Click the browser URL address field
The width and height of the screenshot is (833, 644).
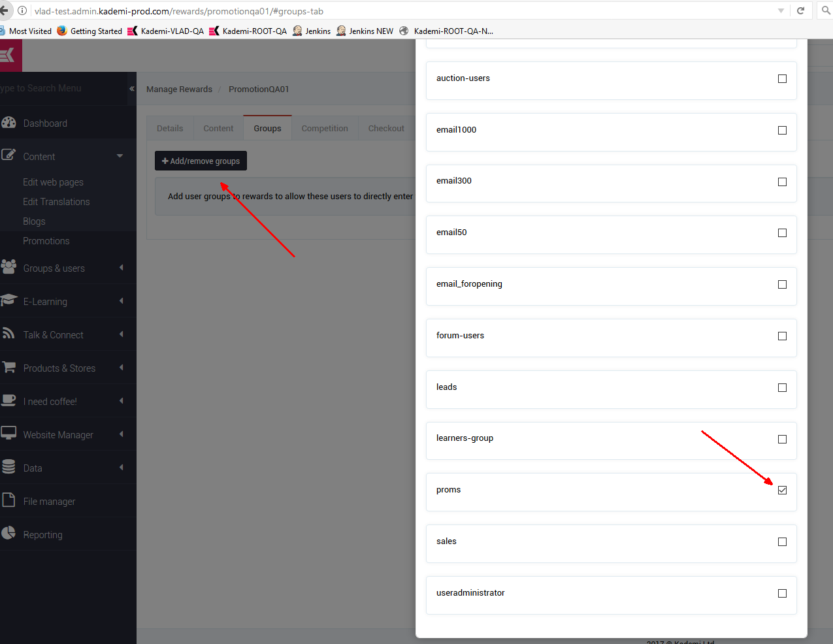pos(392,10)
